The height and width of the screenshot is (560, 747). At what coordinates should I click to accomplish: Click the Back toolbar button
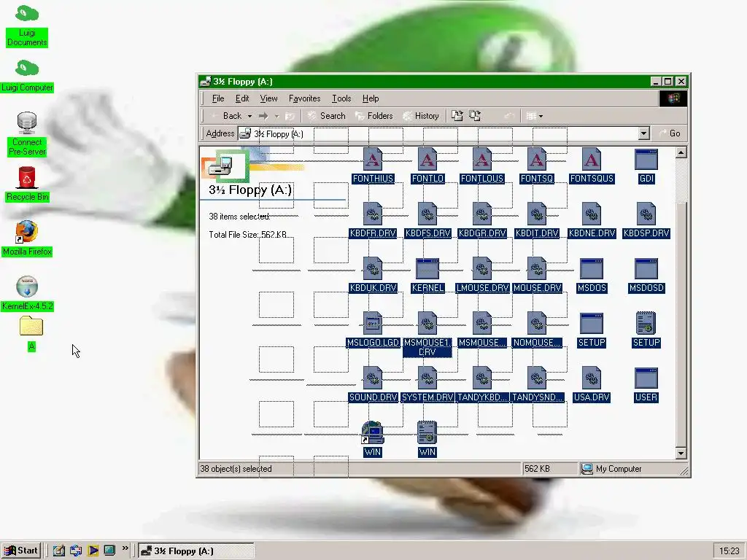point(226,116)
